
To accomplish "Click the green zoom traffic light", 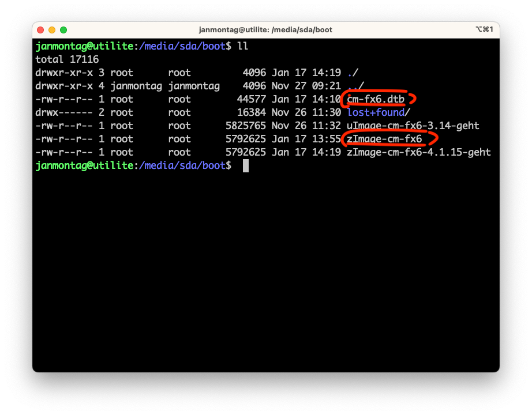I will tap(63, 29).
